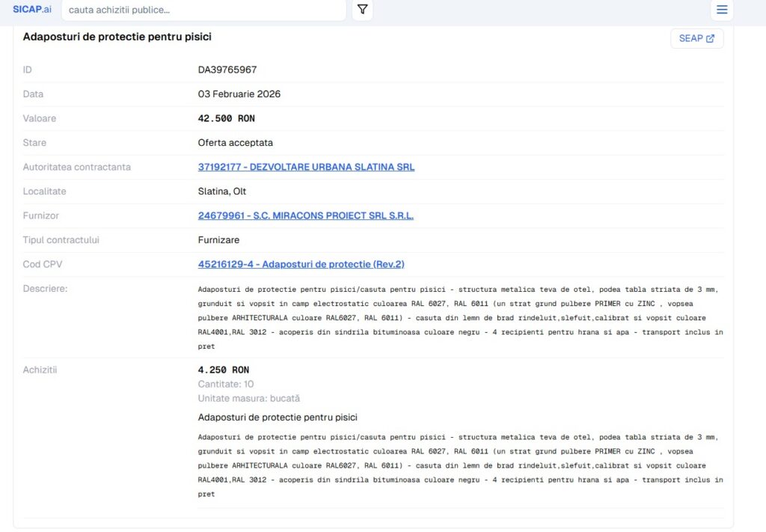The height and width of the screenshot is (532, 766).
Task: Click the total value 42.500 RON
Action: click(226, 118)
